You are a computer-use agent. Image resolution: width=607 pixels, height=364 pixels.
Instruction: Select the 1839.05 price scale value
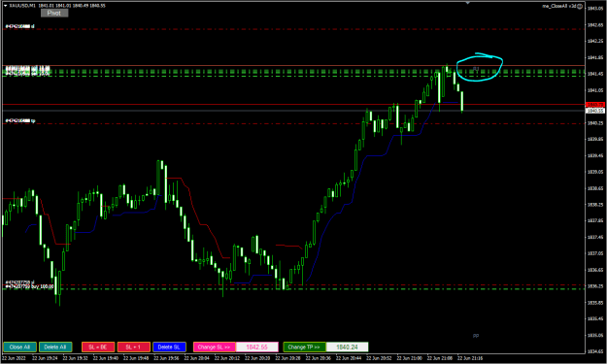[595, 172]
